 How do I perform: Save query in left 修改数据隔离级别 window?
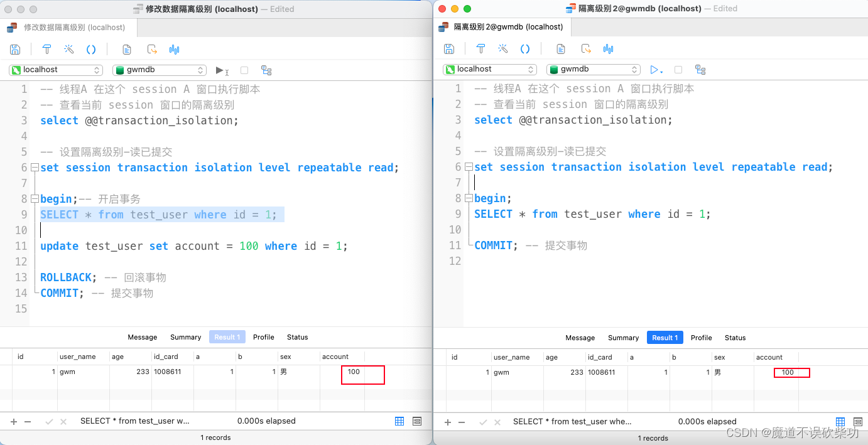(16, 50)
